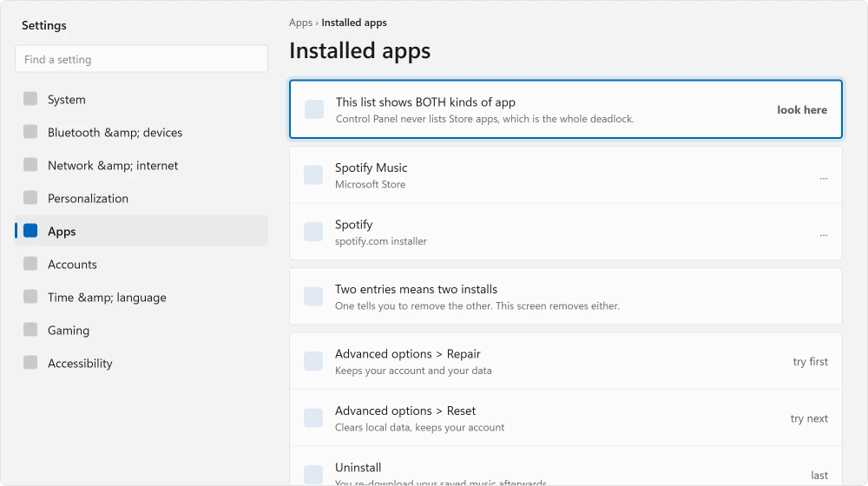Click icon beside 'This list shows BOTH kinds'
The width and height of the screenshot is (868, 486).
314,109
